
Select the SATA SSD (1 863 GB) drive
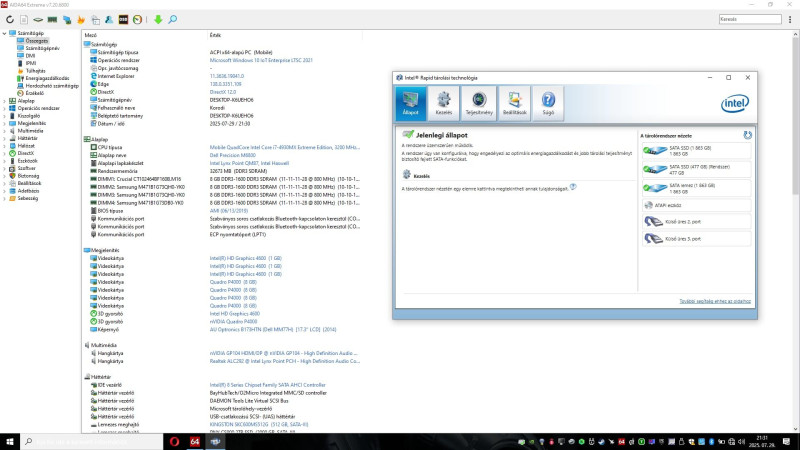pos(696,151)
